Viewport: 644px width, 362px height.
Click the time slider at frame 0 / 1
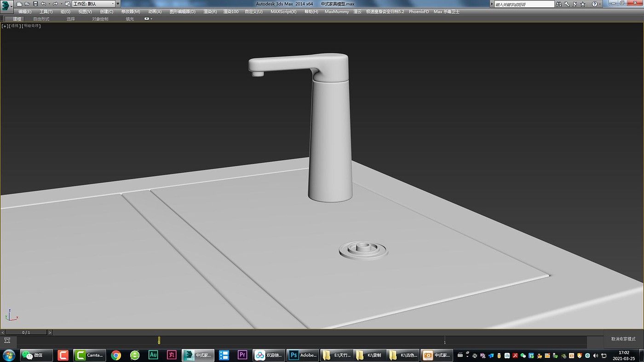click(x=26, y=332)
